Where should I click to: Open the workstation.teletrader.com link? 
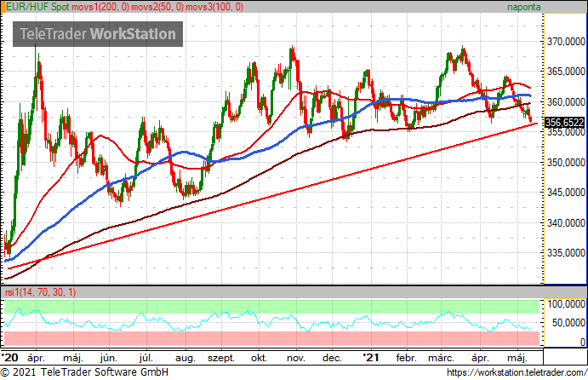coord(517,372)
